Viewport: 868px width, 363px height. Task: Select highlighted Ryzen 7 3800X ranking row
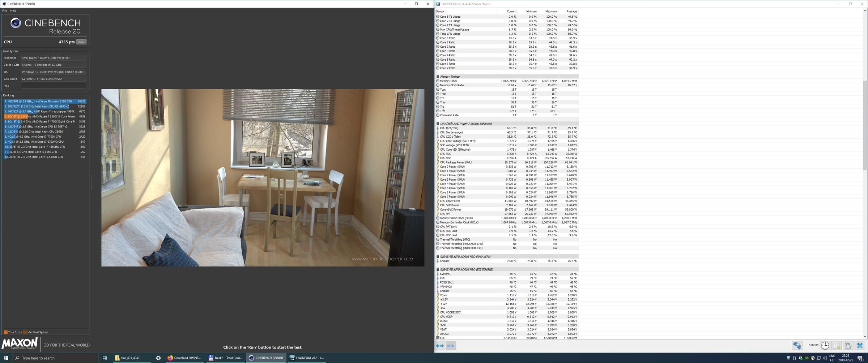[45, 117]
